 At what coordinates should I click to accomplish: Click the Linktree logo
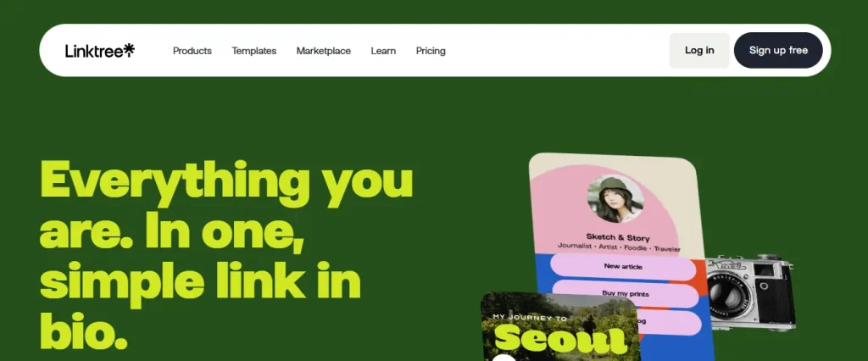pos(100,50)
